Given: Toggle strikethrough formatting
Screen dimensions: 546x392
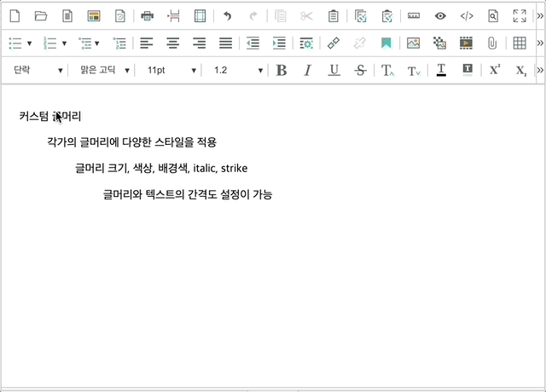Looking at the screenshot, I should (x=360, y=70).
